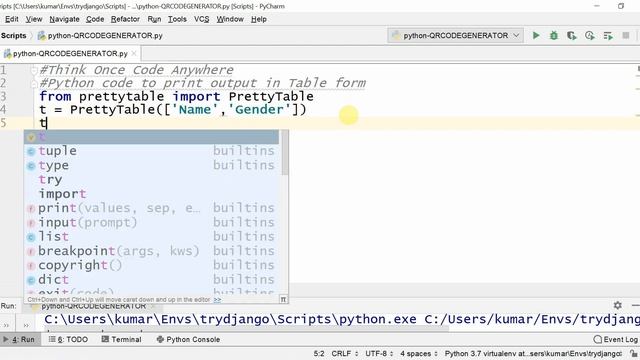Image resolution: width=640 pixels, height=360 pixels.
Task: Click the python.exe path in Run output
Action: click(x=230, y=319)
